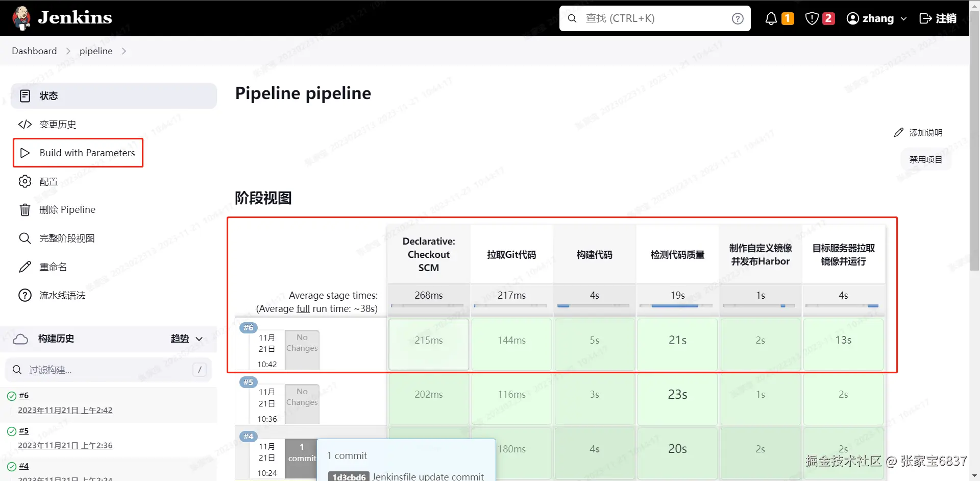
Task: Click the #4 badge in stage view
Action: [249, 436]
